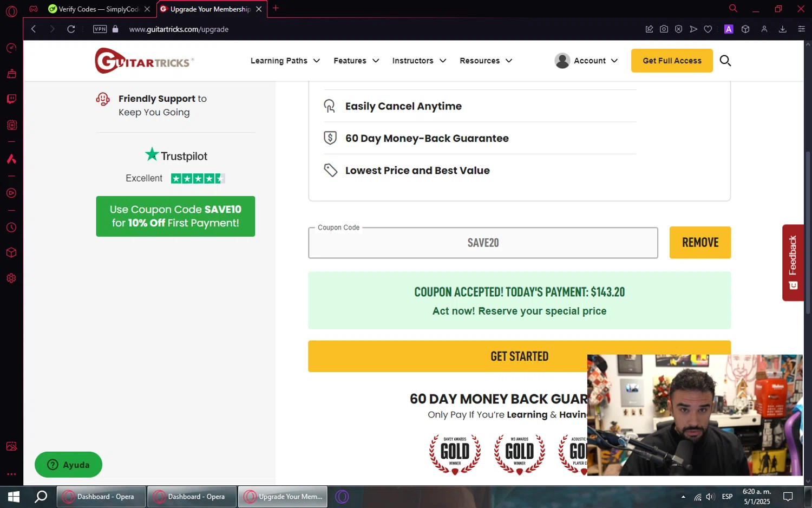Open the sidebar three-dots more menu
Viewport: 812px width, 508px height.
11,474
